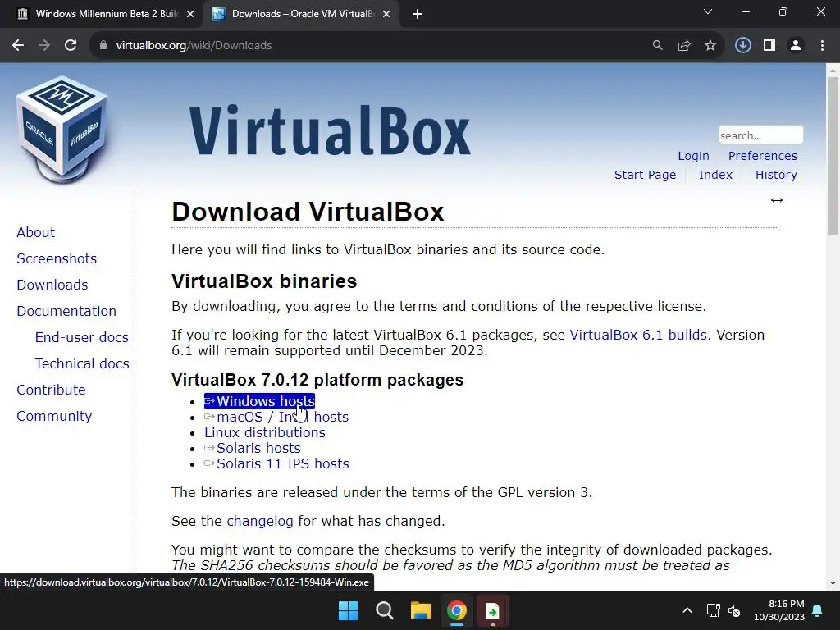Click the network display tray icon
The image size is (840, 630).
[713, 610]
